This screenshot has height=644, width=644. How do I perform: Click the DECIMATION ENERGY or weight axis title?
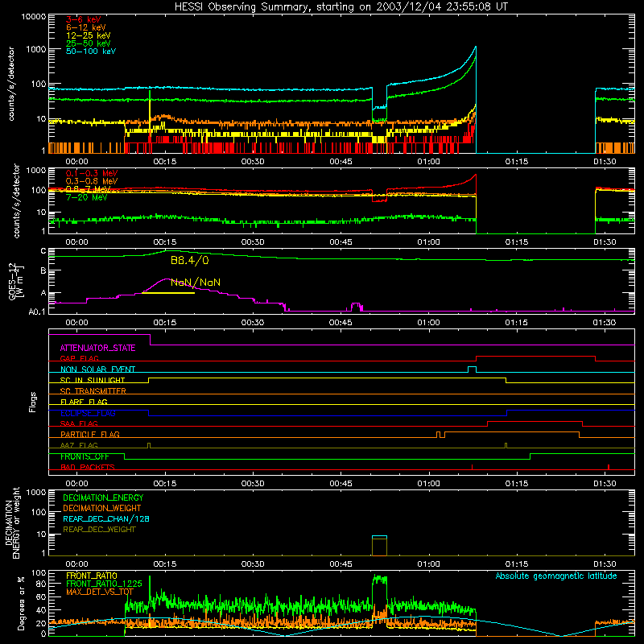pos(13,523)
